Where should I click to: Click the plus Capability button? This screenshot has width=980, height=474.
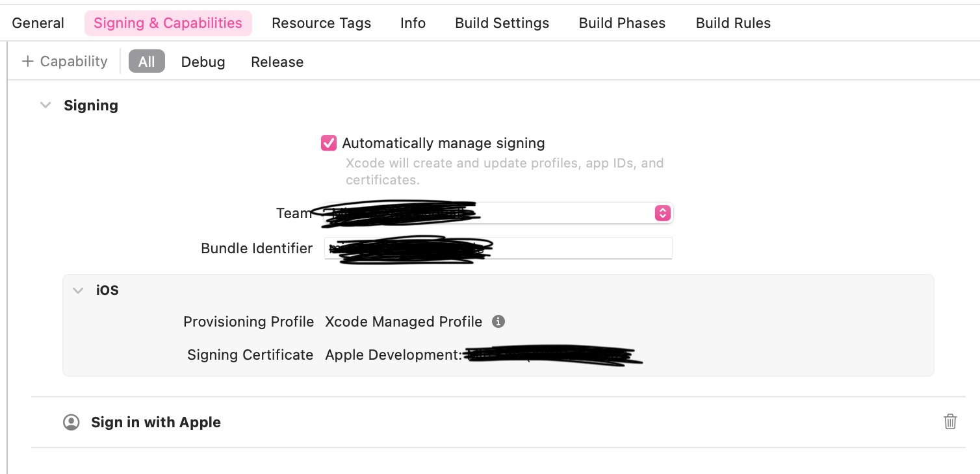65,62
